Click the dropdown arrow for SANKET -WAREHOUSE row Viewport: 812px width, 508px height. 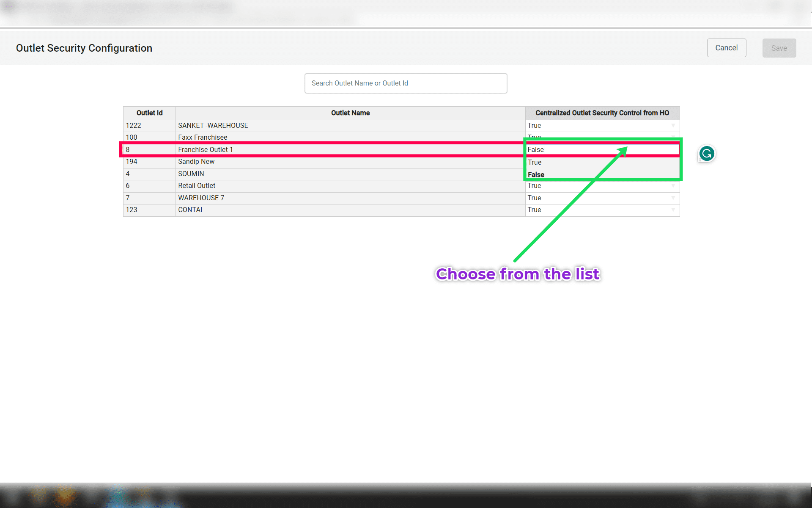[x=673, y=126]
